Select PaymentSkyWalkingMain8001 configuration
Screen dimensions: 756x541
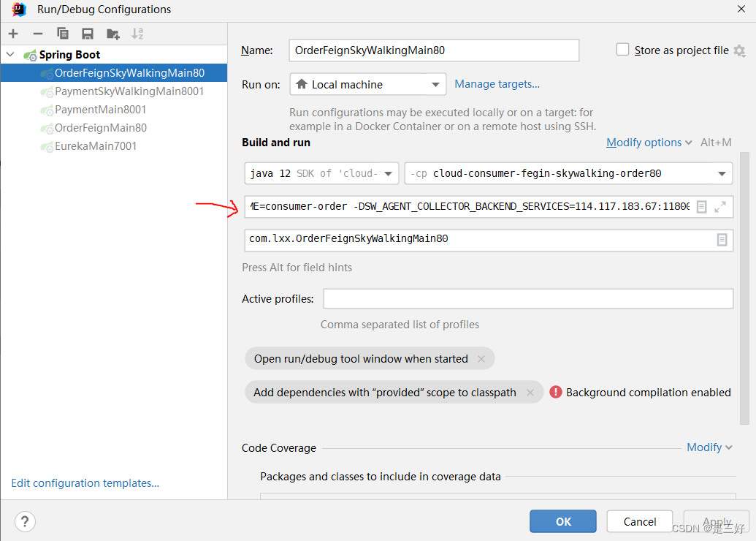(114, 91)
